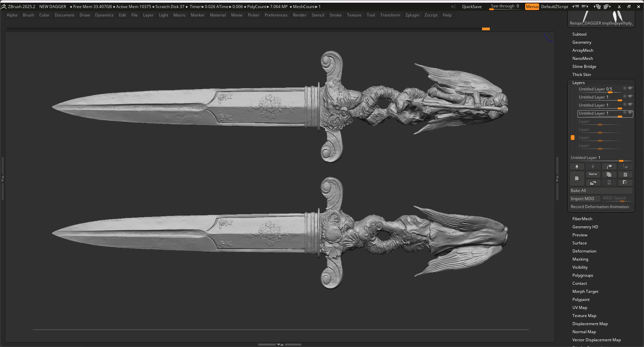The image size is (644, 347).
Task: Select the tmp0vqayelhply tool thumbnail
Action: (617, 18)
